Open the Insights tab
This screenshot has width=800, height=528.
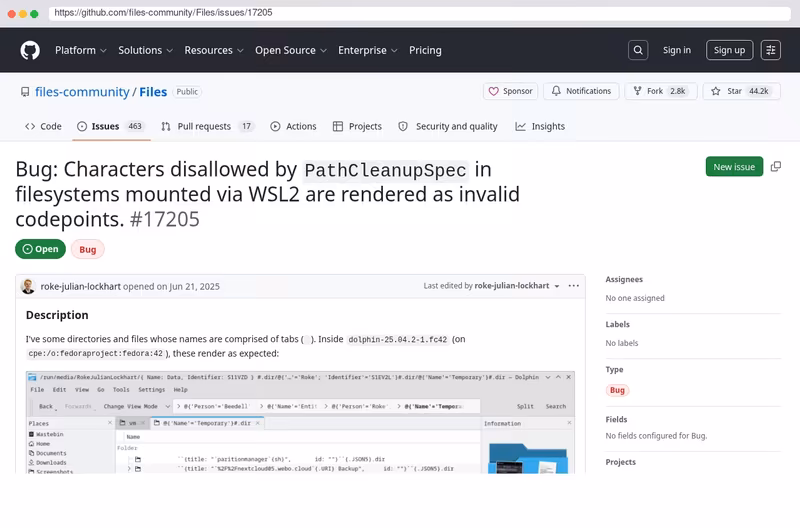(x=540, y=127)
